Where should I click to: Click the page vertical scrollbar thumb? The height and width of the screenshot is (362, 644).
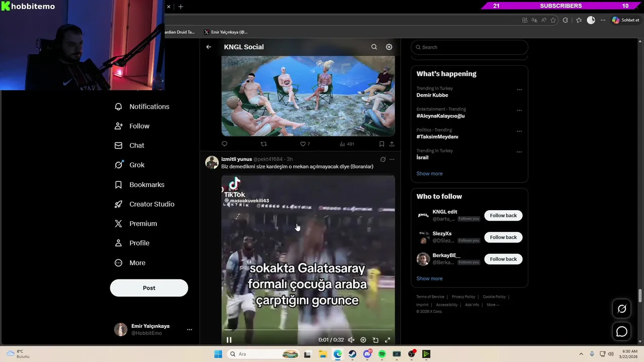click(640, 296)
